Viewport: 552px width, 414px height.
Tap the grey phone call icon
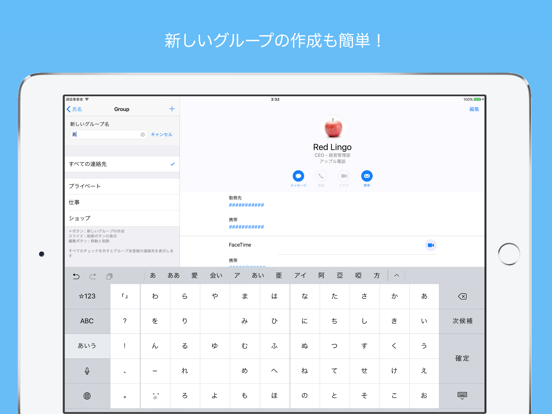(x=321, y=176)
